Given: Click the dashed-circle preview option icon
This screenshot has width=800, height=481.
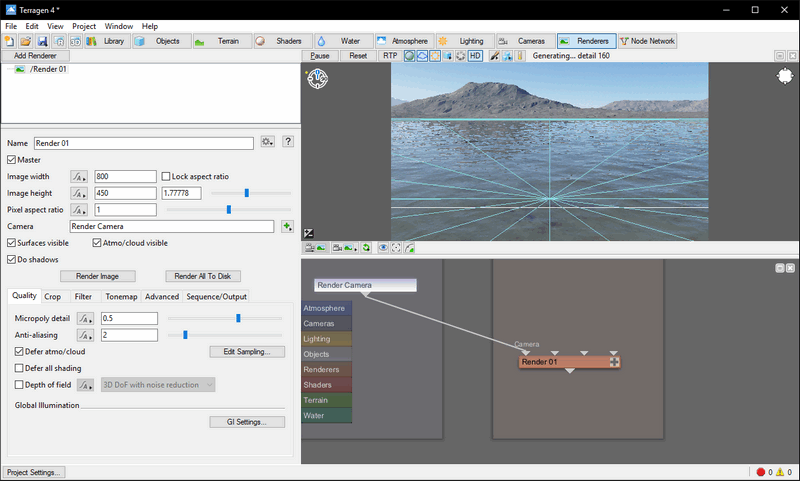Looking at the screenshot, I should point(460,56).
